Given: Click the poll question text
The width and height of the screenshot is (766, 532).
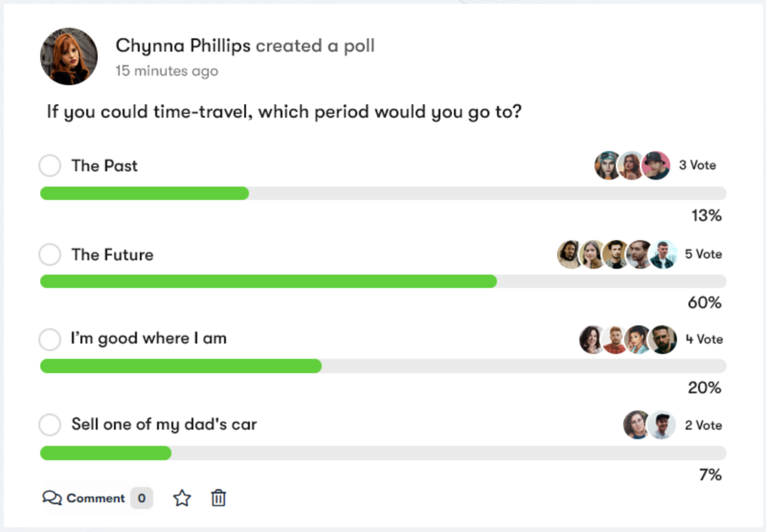Looking at the screenshot, I should tap(284, 111).
